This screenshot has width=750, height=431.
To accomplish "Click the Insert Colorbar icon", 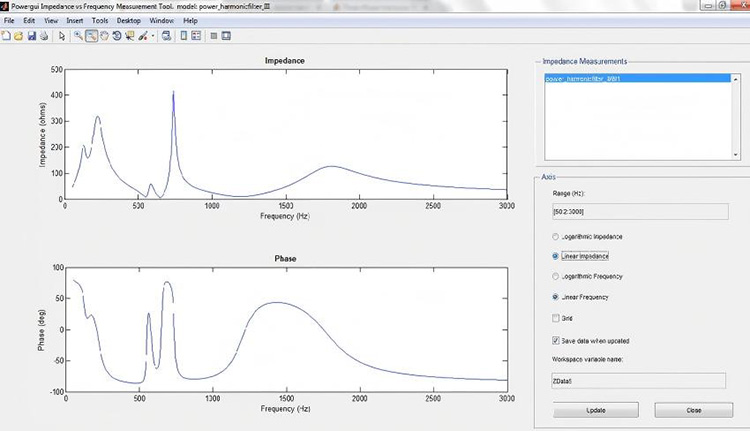I will tap(184, 36).
